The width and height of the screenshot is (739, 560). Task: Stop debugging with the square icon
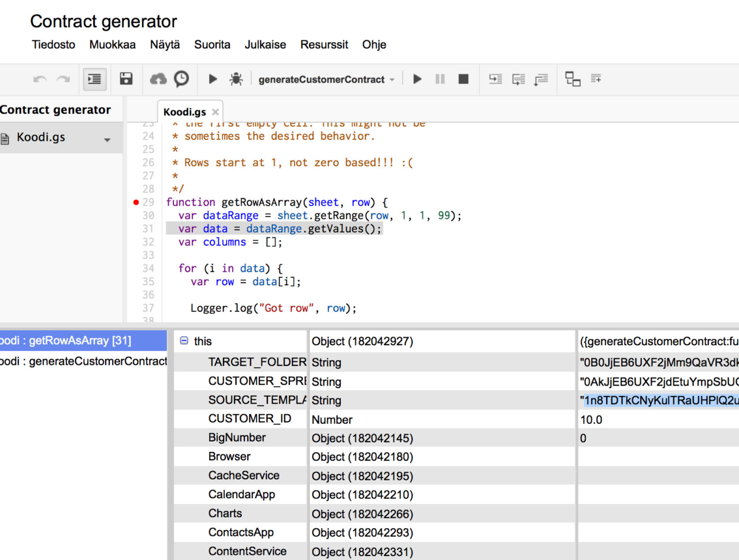click(463, 79)
